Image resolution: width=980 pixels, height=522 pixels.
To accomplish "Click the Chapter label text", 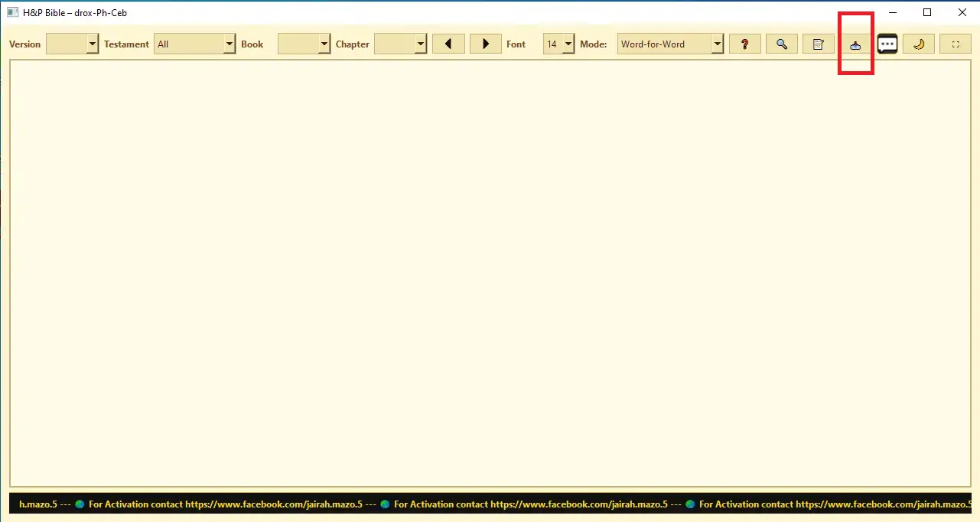I will pyautogui.click(x=353, y=44).
